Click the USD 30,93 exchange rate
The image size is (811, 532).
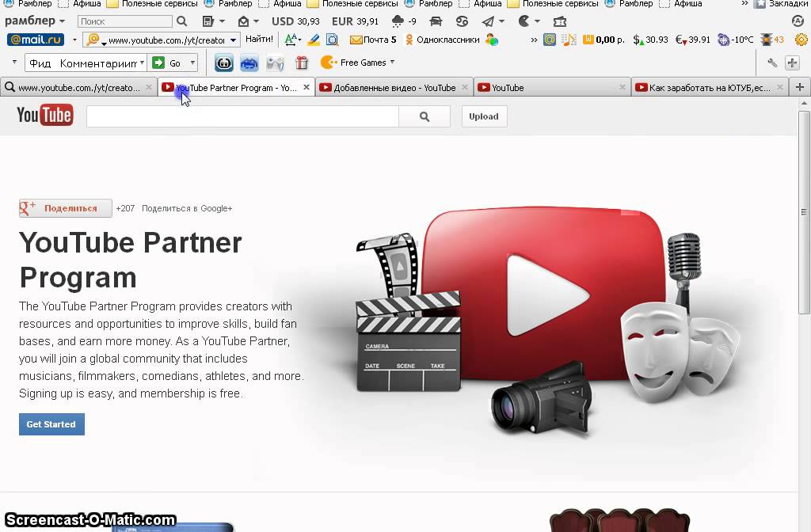(x=296, y=21)
